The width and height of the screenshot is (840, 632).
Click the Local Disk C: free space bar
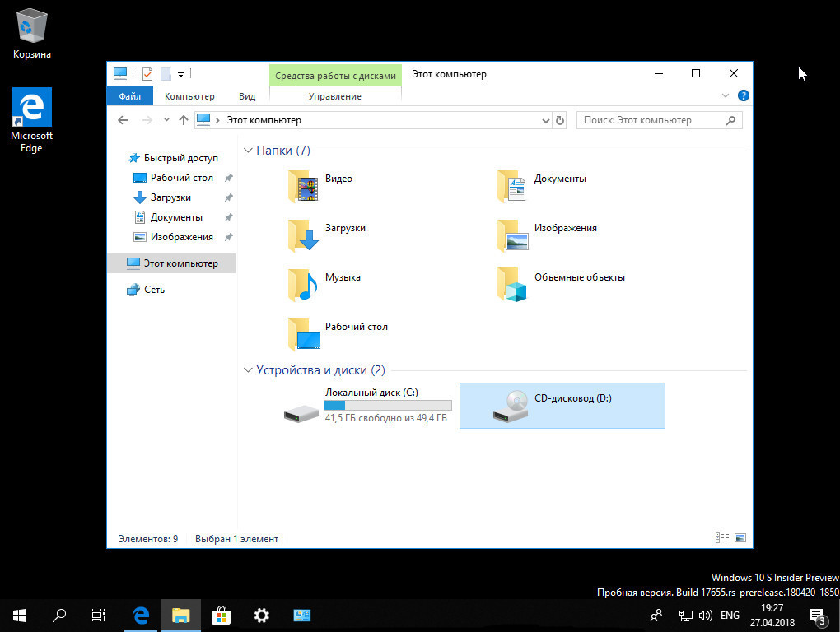388,406
